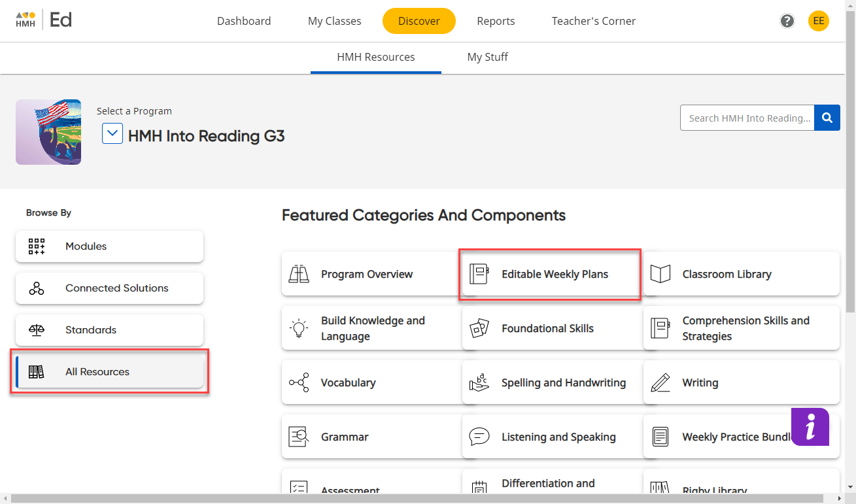Click the Listening and Speaking speech bubble icon
Image resolution: width=856 pixels, height=504 pixels.
point(479,437)
